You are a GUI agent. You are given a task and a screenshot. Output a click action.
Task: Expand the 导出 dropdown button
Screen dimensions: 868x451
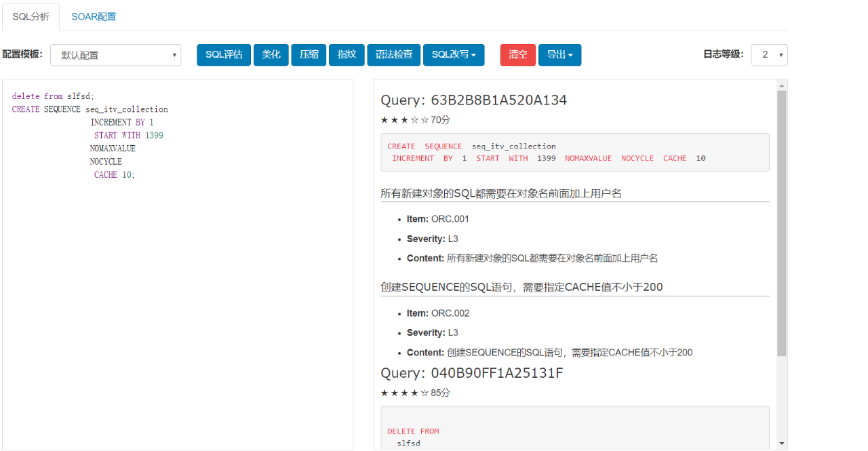click(559, 55)
